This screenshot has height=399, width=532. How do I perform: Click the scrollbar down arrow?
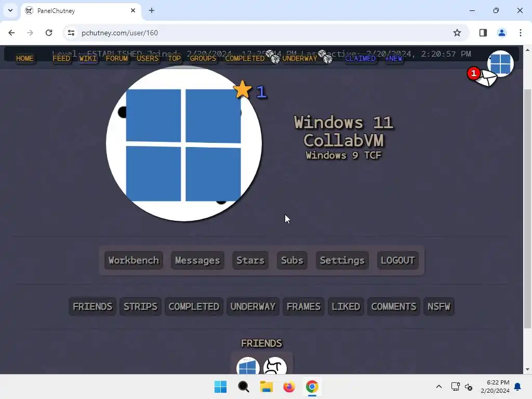click(527, 369)
